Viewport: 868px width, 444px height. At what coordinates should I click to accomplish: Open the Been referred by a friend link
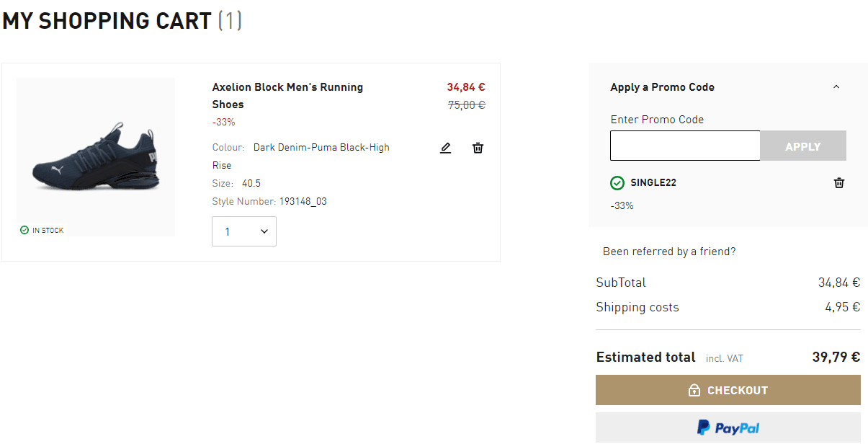(669, 252)
